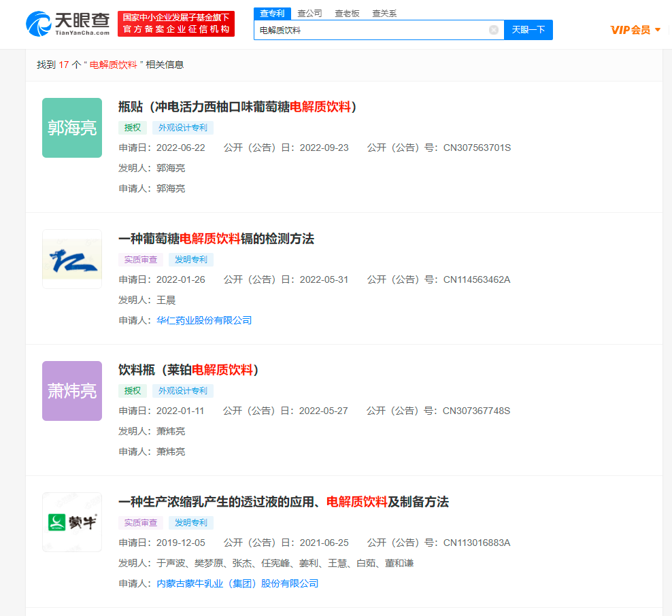The image size is (672, 616).
Task: Open patent 饮料瓶（莱铂电解质饮料）
Action: [188, 370]
